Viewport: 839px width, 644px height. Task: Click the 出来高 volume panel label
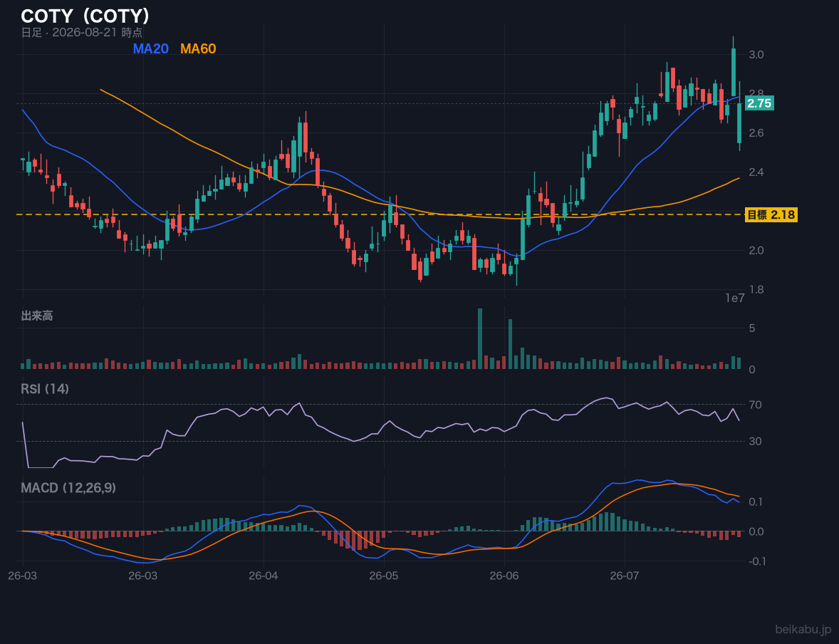tap(37, 316)
